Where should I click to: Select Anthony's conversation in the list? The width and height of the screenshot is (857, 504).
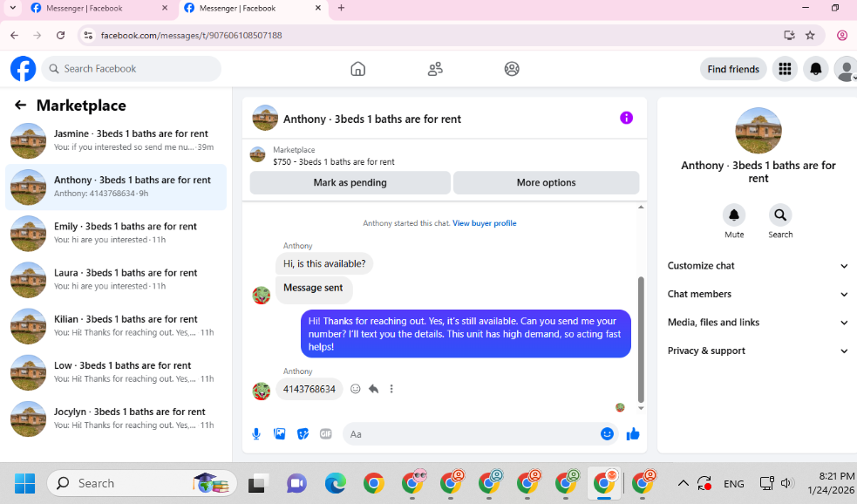(116, 187)
